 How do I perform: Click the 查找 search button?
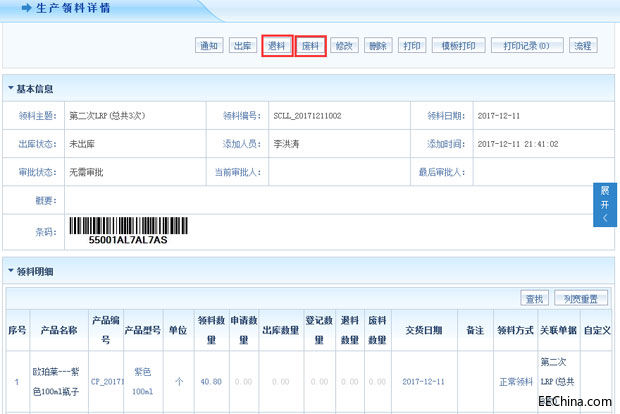tap(535, 299)
